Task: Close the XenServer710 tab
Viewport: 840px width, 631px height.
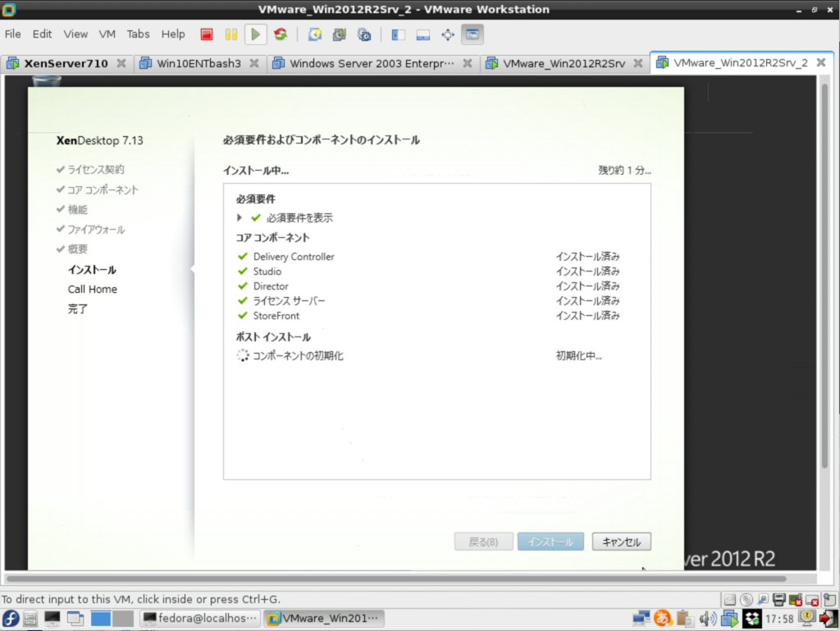Action: coord(121,63)
